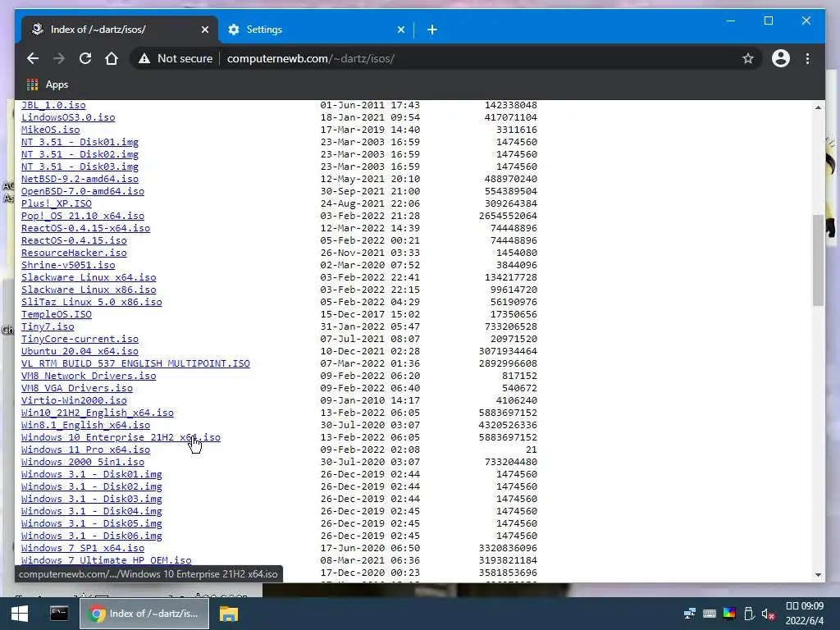Switch to the Settings tab
840x630 pixels.
tap(316, 30)
